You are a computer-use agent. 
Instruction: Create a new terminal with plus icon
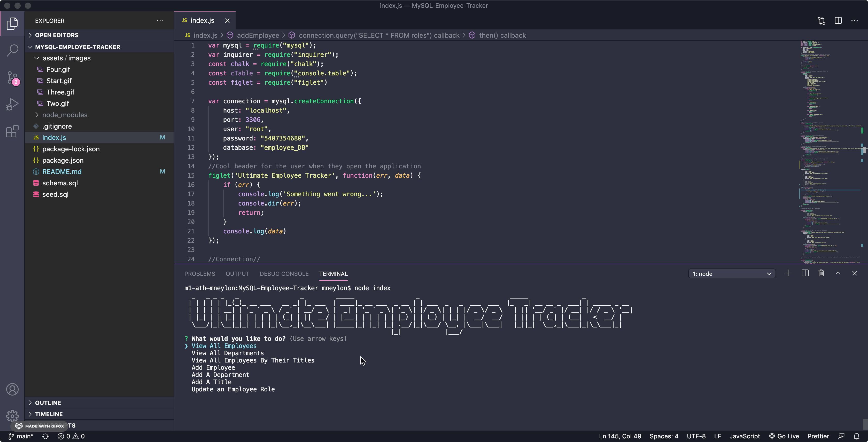[x=788, y=273]
